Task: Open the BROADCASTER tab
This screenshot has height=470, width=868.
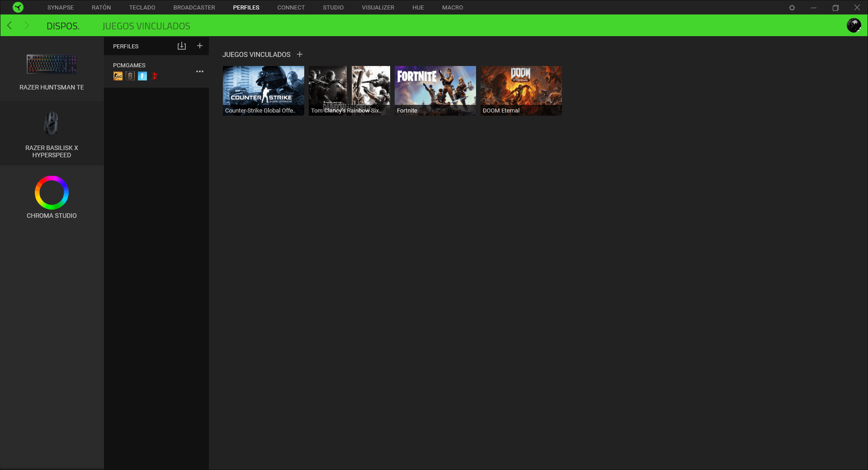Action: click(x=194, y=8)
